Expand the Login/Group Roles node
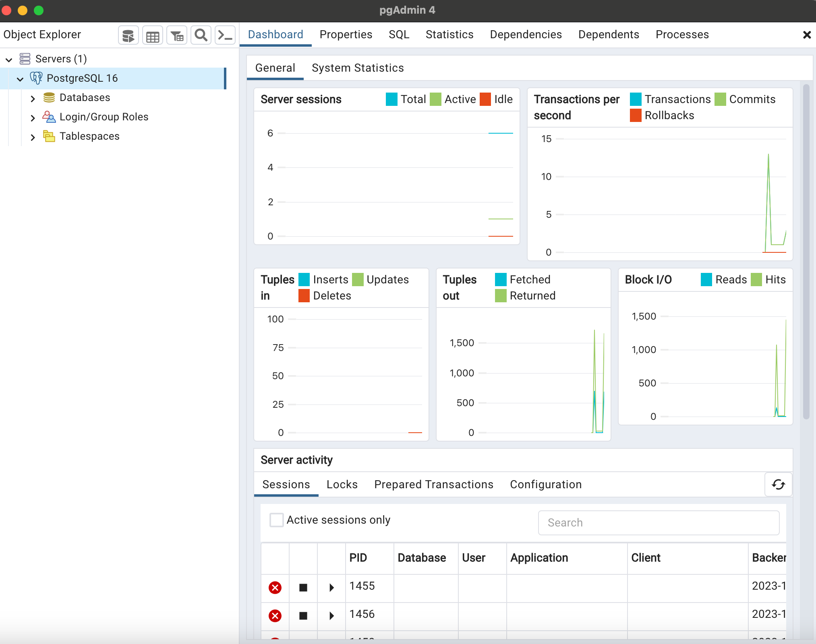Image resolution: width=816 pixels, height=644 pixels. [x=33, y=117]
